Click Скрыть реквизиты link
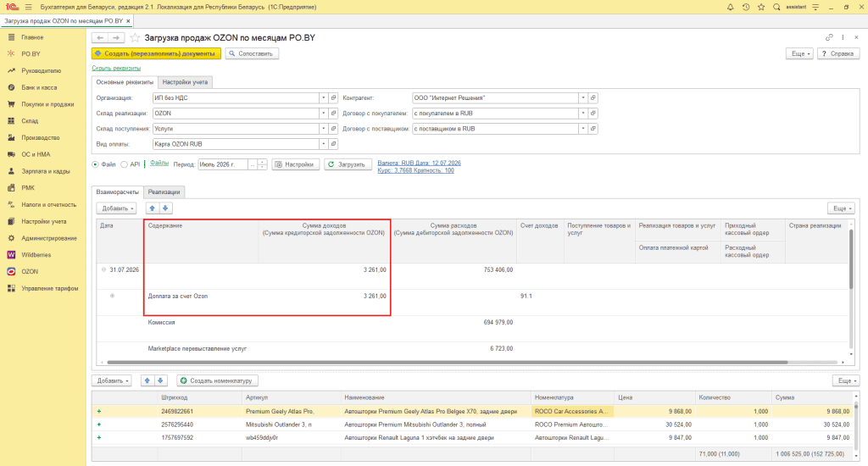This screenshot has width=868, height=466. [x=116, y=68]
